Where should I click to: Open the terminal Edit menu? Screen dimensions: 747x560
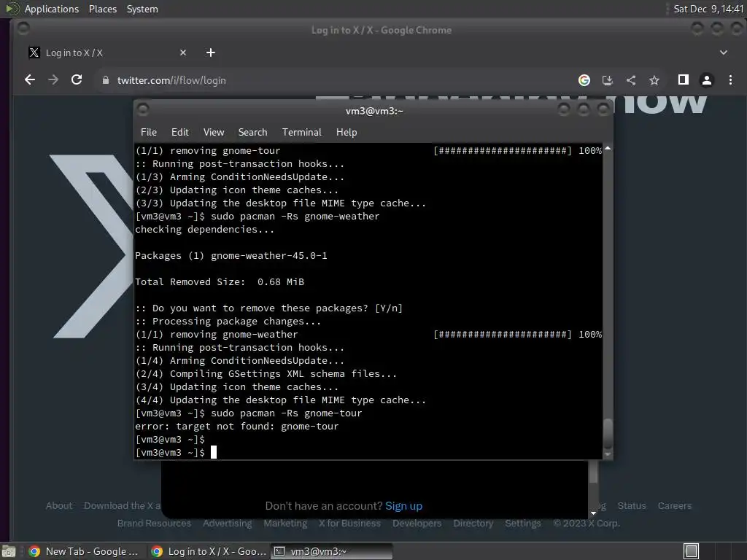tap(180, 133)
